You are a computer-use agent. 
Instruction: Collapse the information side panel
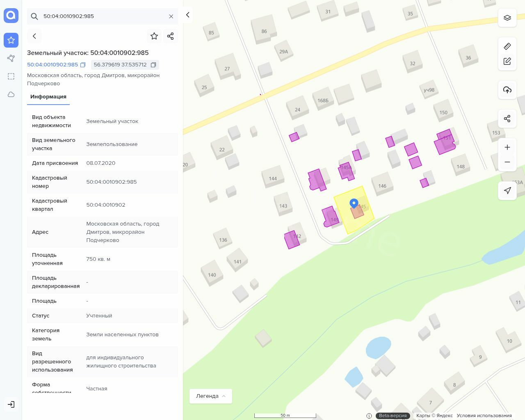187,15
